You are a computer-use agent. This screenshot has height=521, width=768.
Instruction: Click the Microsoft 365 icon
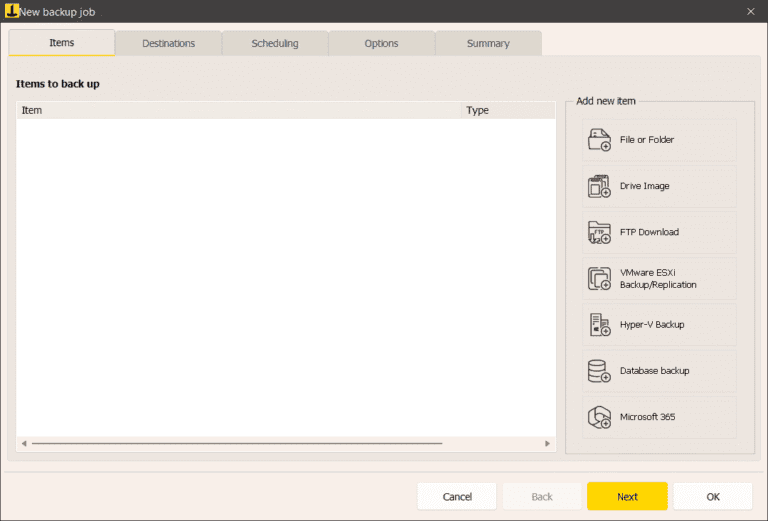pyautogui.click(x=599, y=417)
